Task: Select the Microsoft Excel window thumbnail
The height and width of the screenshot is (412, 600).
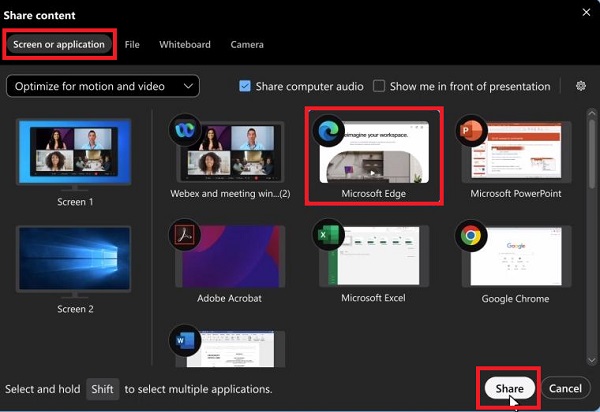Action: click(x=374, y=256)
